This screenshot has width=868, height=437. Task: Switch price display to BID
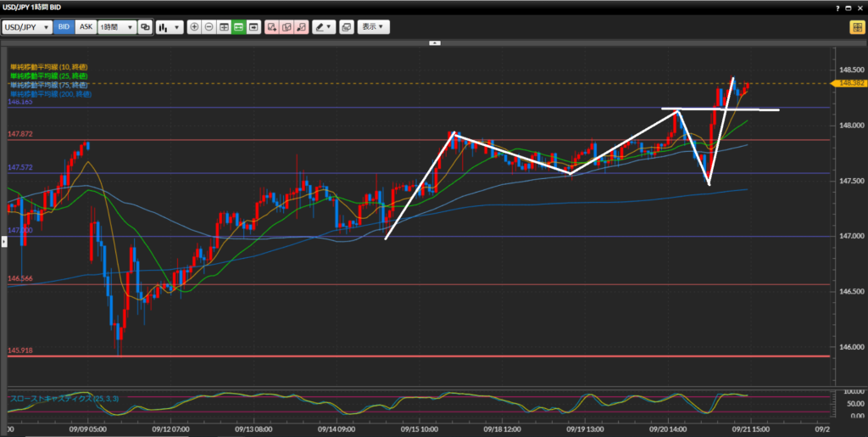64,27
